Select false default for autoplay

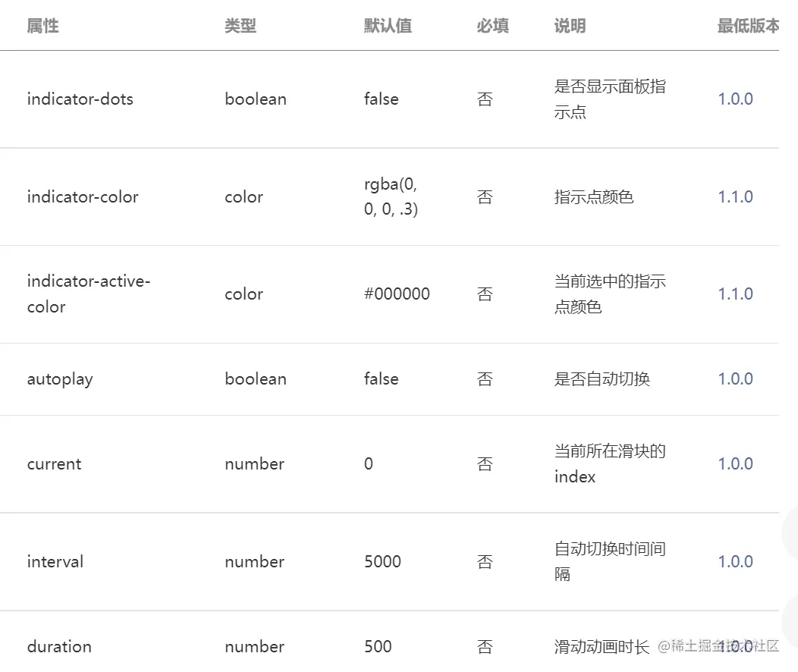[x=382, y=378]
